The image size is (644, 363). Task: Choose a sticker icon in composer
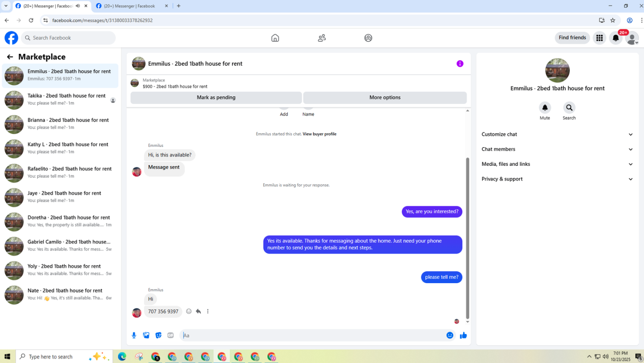click(x=159, y=335)
